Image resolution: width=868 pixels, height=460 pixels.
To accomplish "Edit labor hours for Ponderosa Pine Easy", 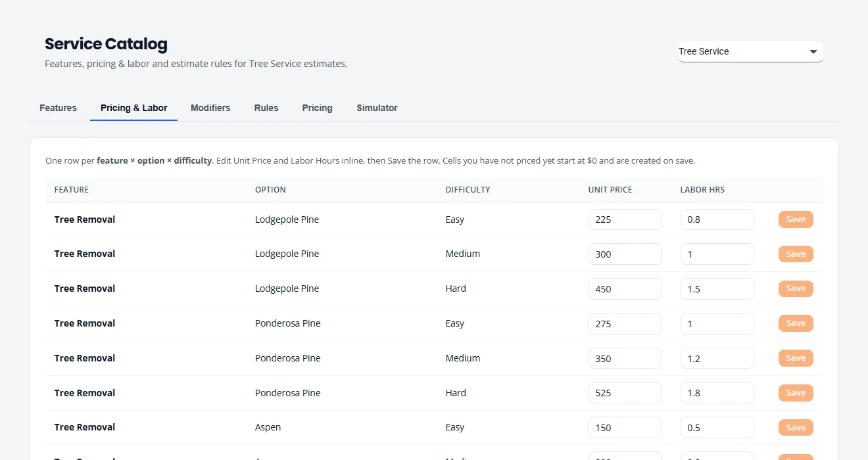I will 717,323.
